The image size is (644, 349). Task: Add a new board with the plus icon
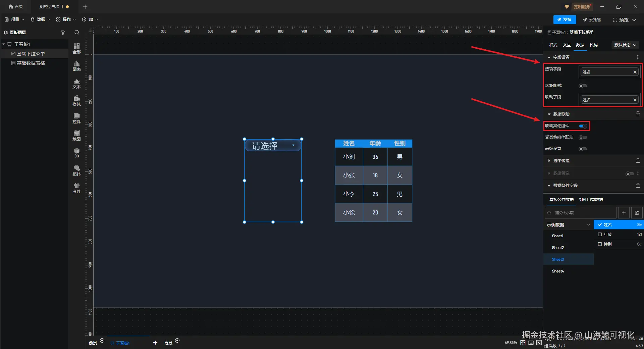[x=155, y=343]
